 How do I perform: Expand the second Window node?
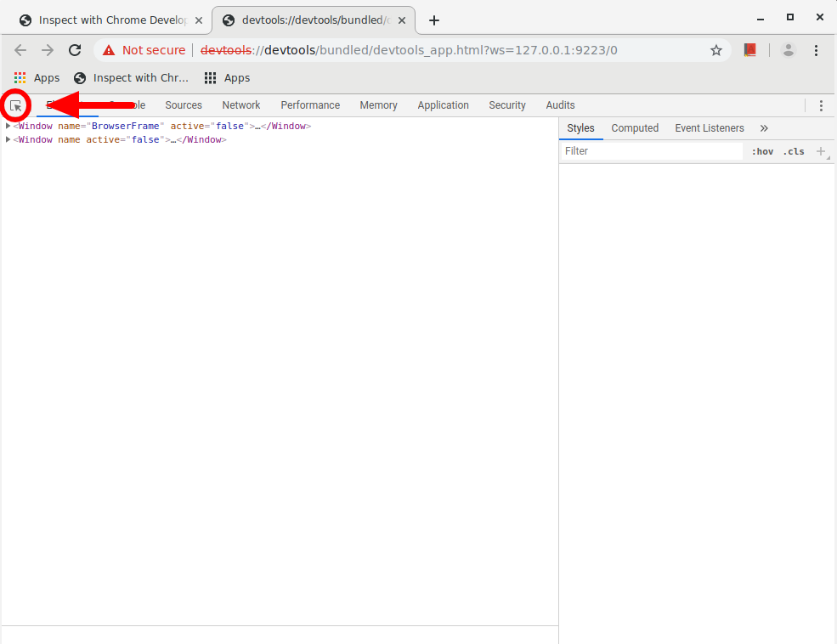(8, 139)
